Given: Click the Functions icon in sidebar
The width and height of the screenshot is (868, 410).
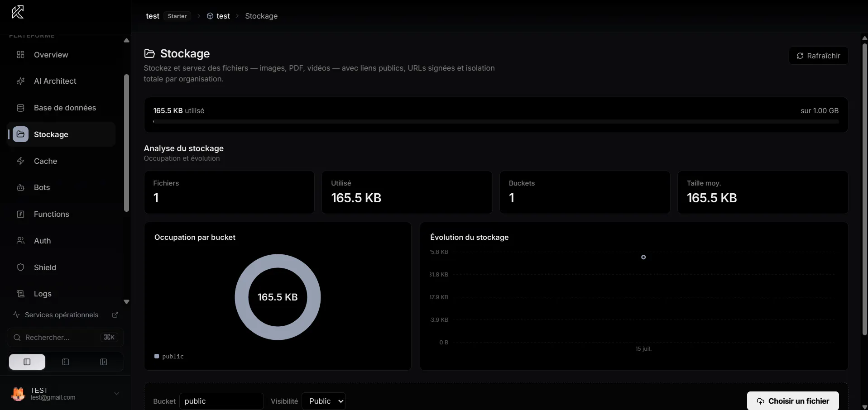Looking at the screenshot, I should (x=20, y=214).
